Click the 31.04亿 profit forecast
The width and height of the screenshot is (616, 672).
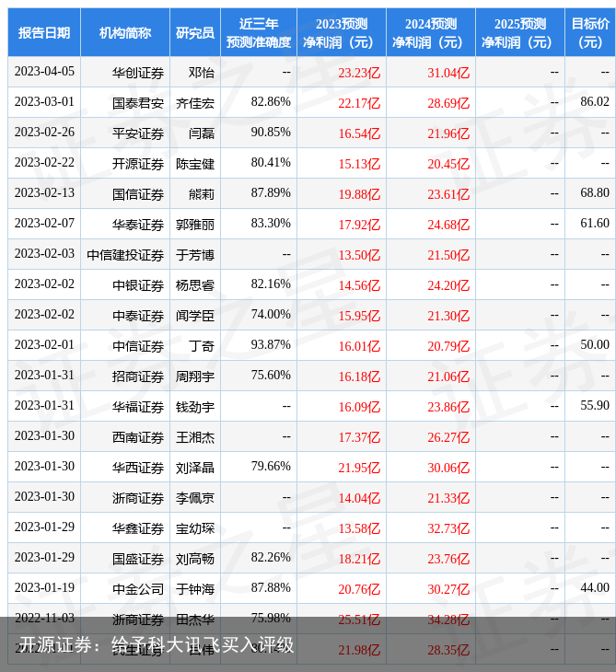[x=448, y=73]
